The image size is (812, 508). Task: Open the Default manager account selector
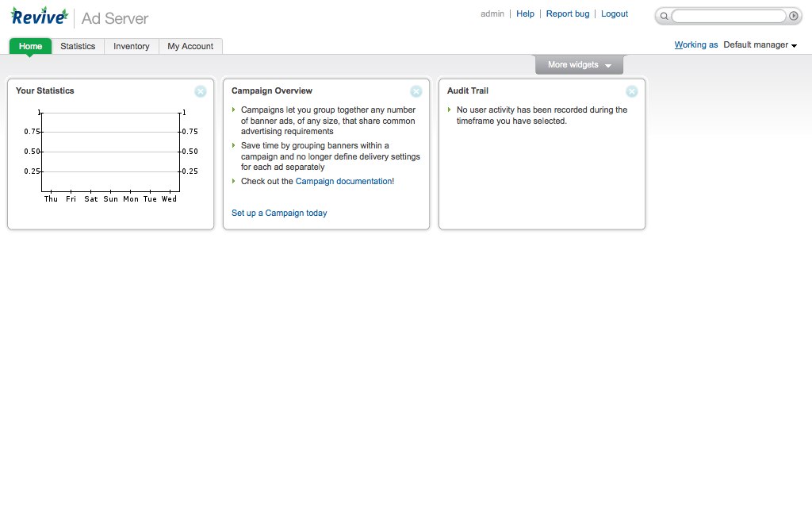pos(759,44)
